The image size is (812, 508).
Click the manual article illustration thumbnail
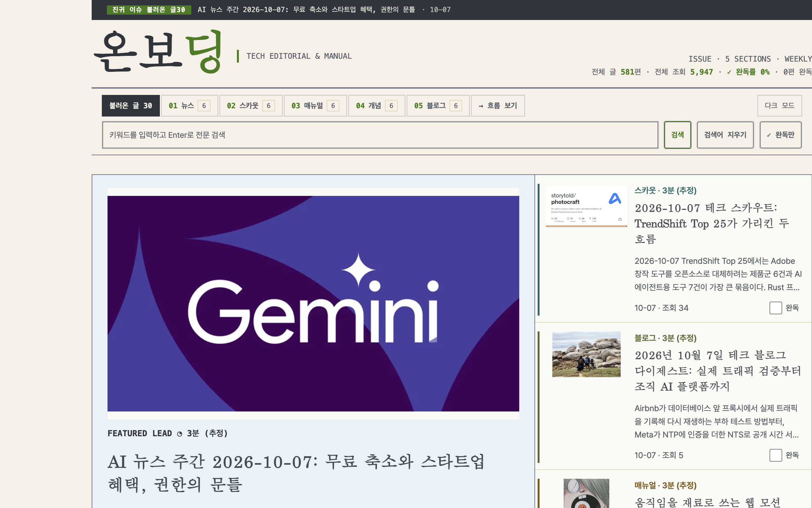586,493
